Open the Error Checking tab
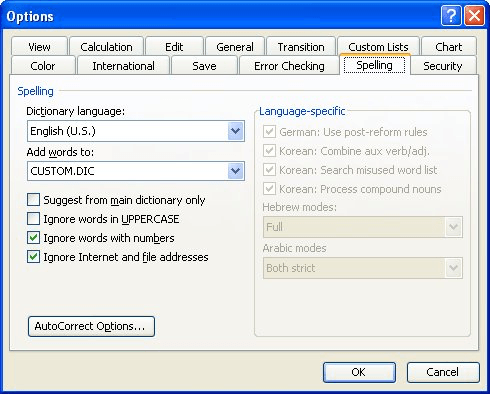490x394 pixels. [x=289, y=66]
